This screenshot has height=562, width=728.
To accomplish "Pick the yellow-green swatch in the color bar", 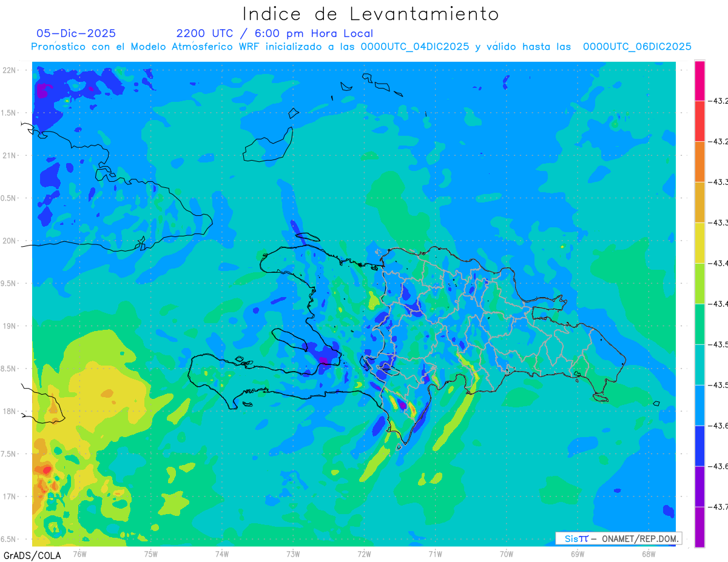I will [x=699, y=284].
